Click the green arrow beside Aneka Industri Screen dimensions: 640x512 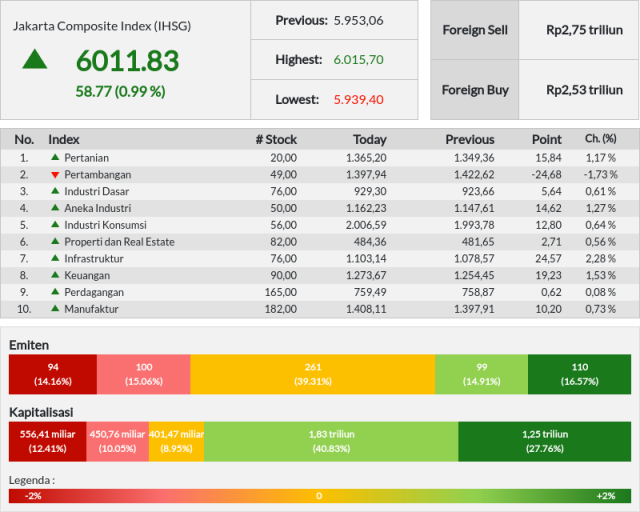55,207
